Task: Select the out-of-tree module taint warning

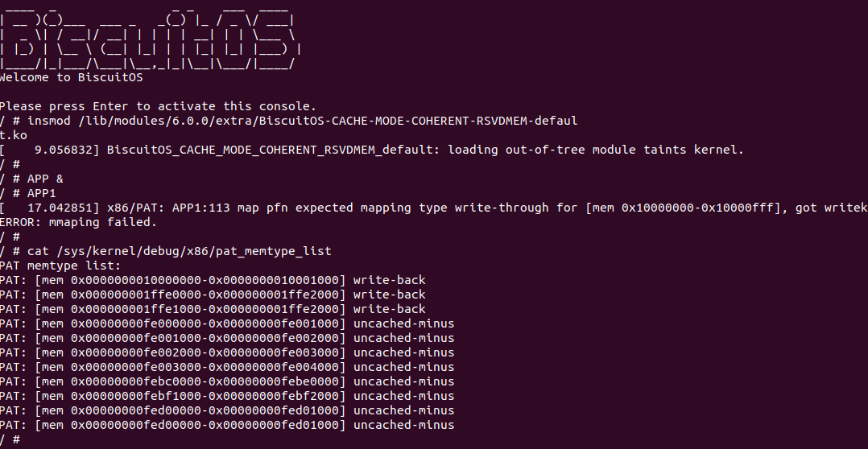Action: [x=425, y=150]
